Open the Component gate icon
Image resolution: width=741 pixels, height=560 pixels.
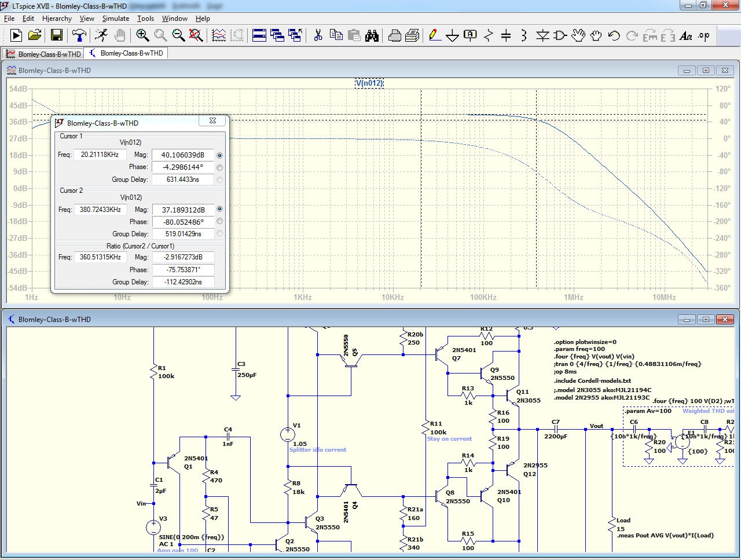pyautogui.click(x=560, y=35)
